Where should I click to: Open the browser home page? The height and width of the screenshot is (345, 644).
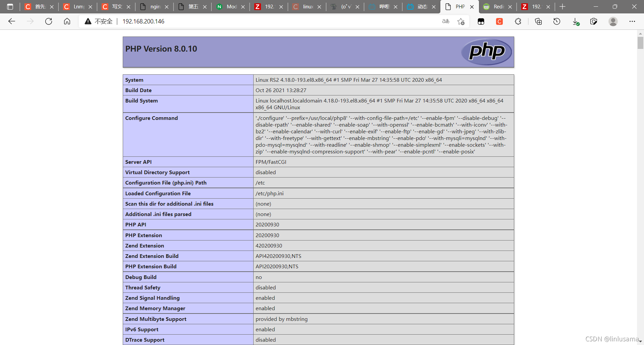[x=67, y=21]
